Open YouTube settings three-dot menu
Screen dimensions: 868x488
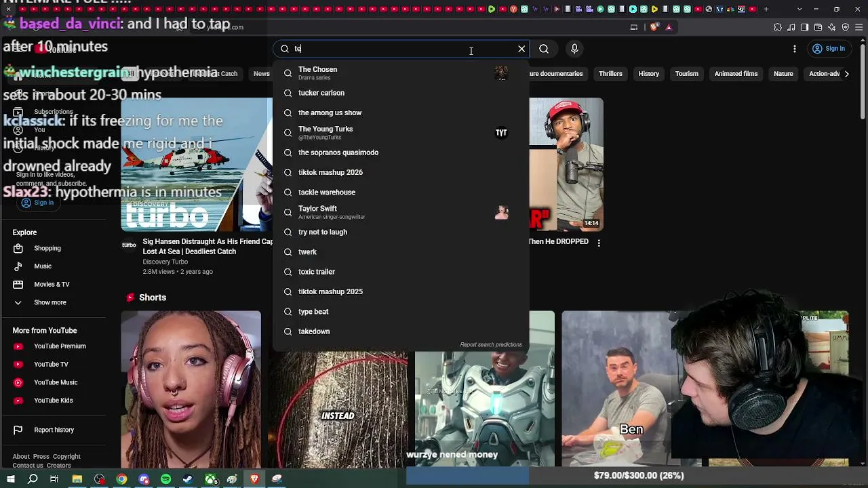tap(795, 49)
